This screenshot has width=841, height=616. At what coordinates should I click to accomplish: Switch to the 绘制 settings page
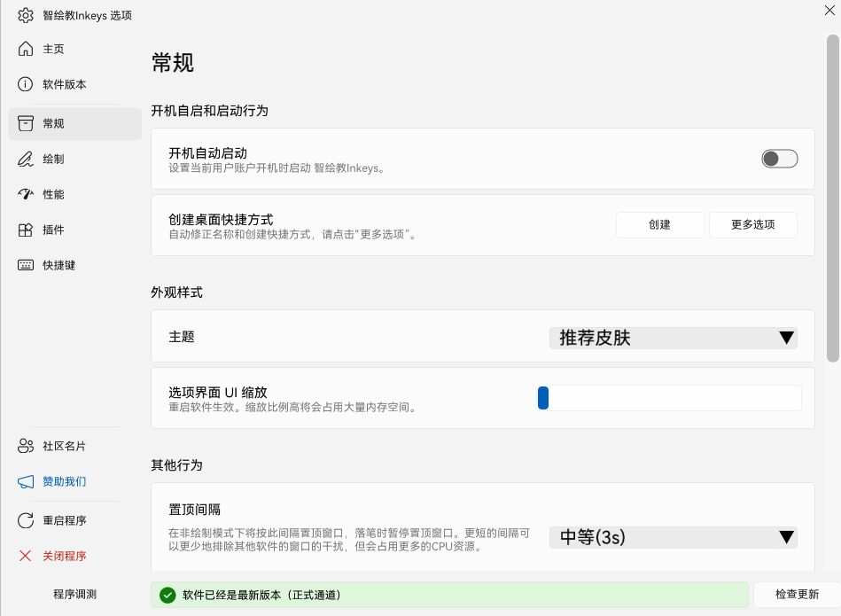(75, 159)
